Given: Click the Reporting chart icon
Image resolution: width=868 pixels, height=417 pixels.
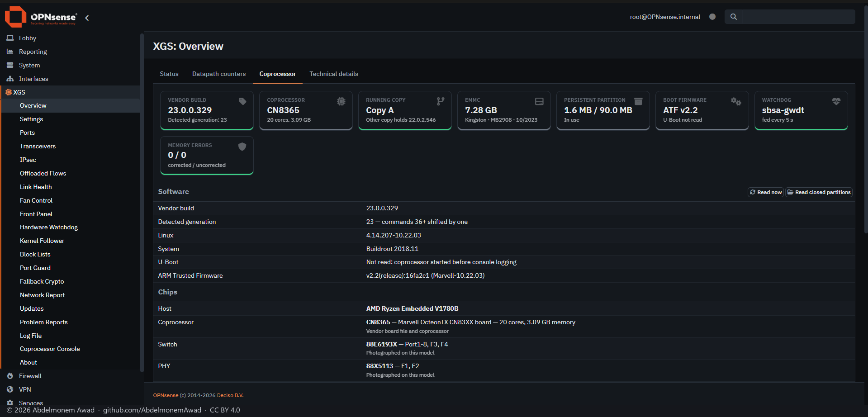Looking at the screenshot, I should click(x=10, y=52).
